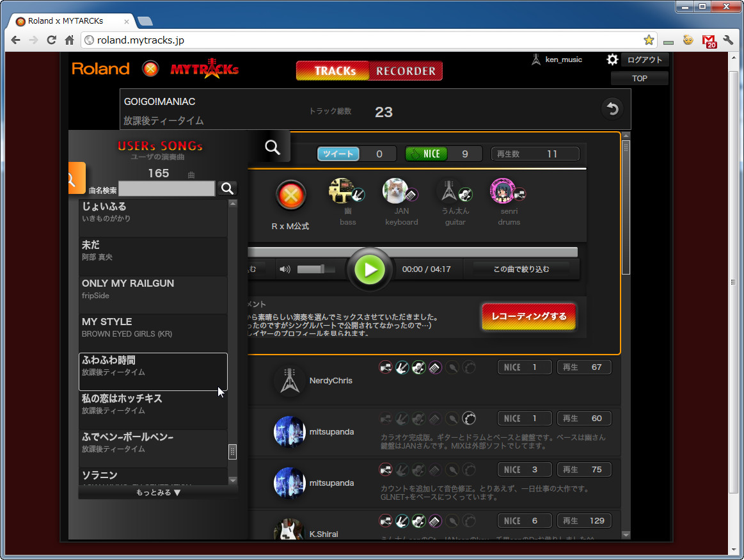Click the drums icon in mitsupanda 75-plays row
This screenshot has width=744, height=560.
coord(386,470)
